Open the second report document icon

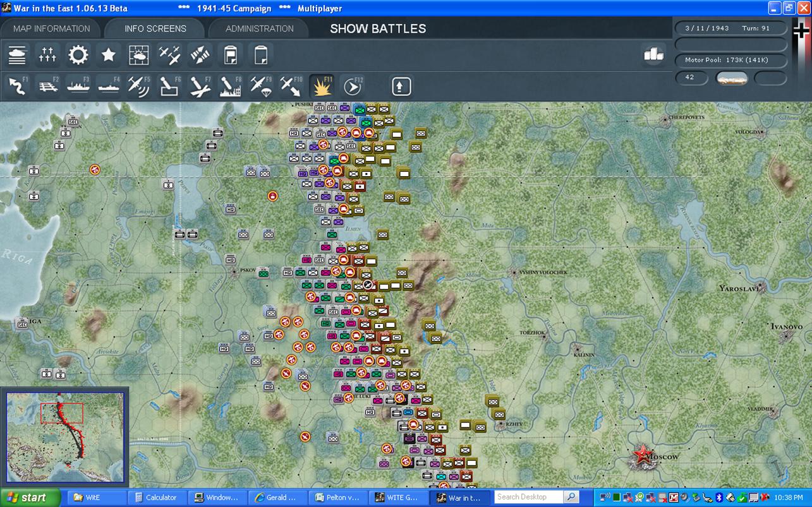[260, 56]
